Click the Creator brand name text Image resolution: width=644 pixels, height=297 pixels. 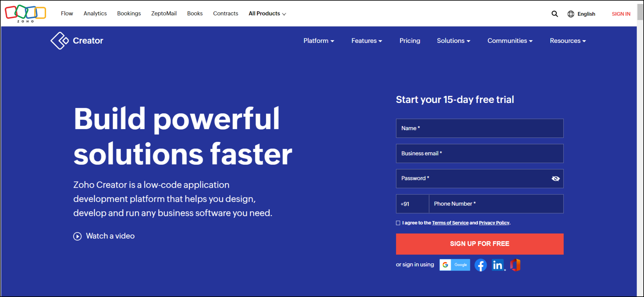88,41
